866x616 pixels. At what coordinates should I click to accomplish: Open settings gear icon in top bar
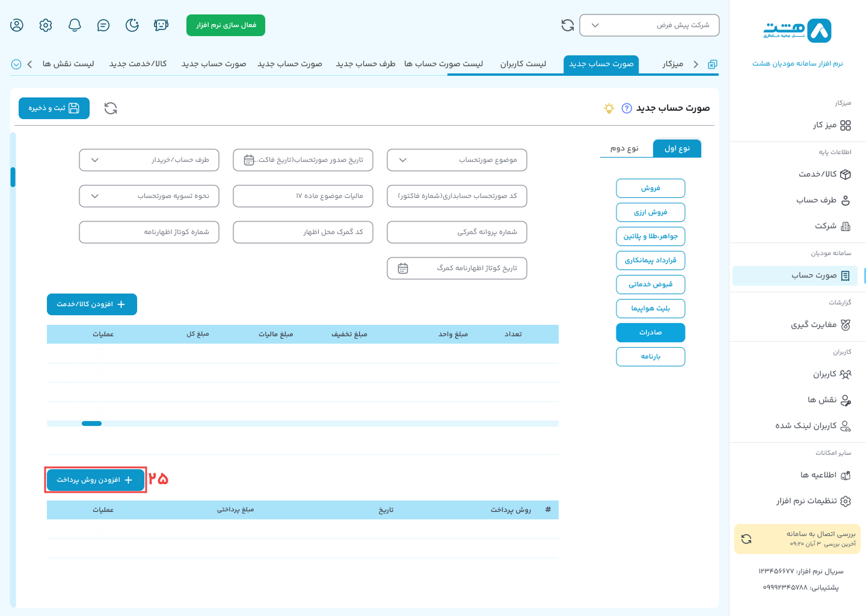[46, 25]
